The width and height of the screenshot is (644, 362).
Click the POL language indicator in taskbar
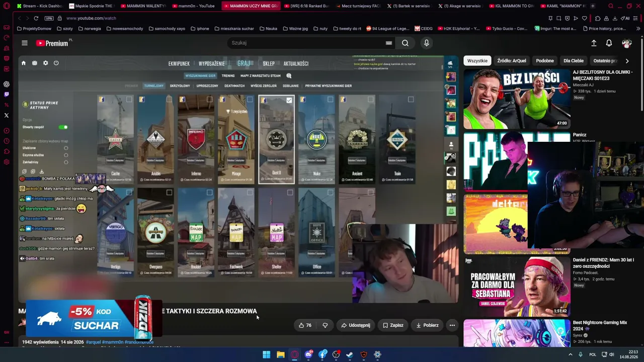593,354
